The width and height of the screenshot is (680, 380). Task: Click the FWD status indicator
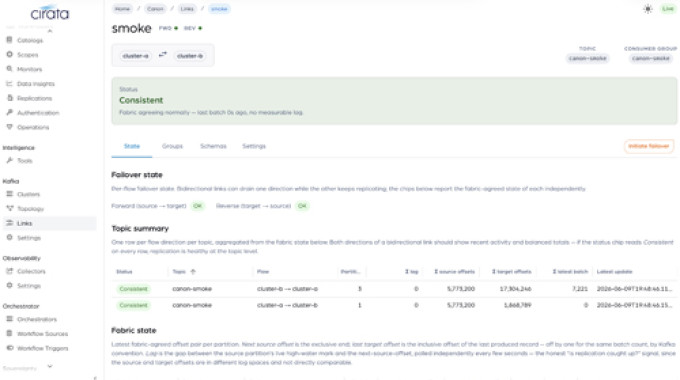tap(168, 28)
